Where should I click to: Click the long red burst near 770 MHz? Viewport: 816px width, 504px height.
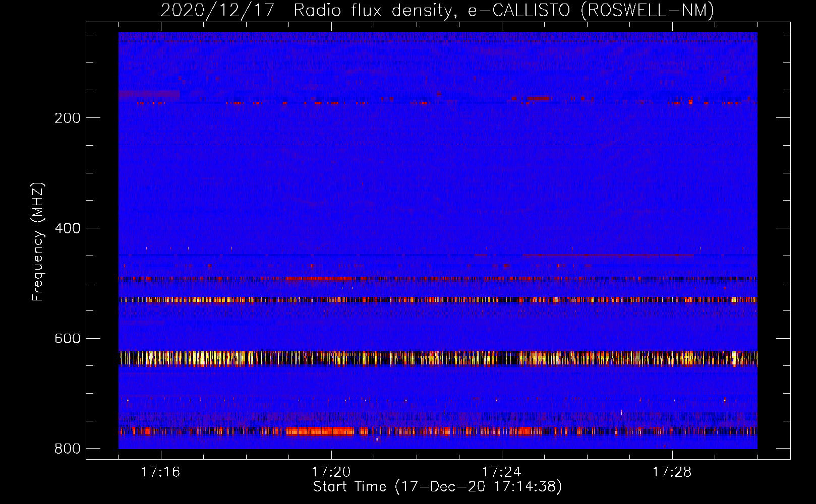click(x=320, y=431)
